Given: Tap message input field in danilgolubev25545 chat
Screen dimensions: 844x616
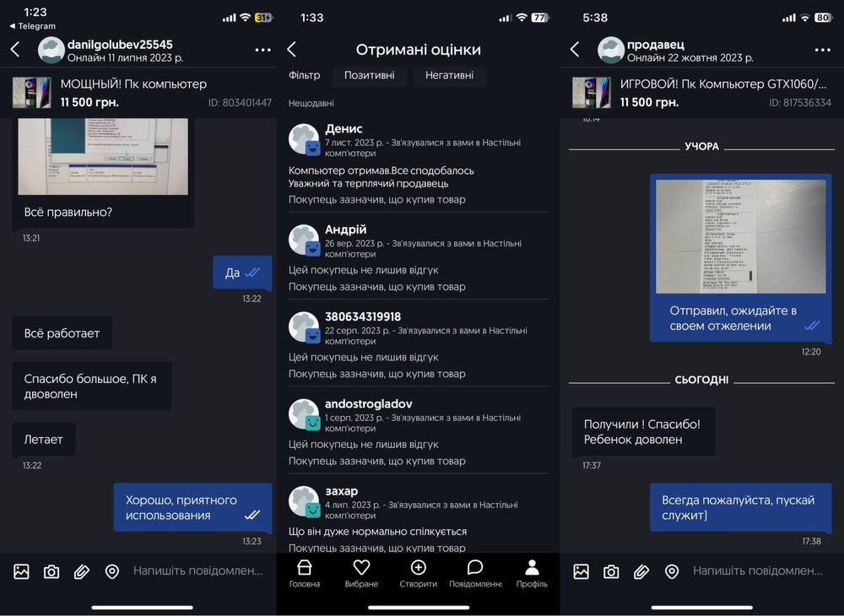Looking at the screenshot, I should 198,570.
